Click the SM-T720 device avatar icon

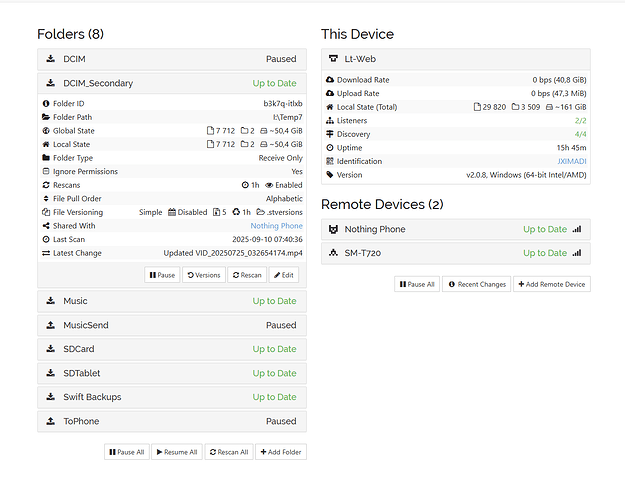(x=333, y=253)
